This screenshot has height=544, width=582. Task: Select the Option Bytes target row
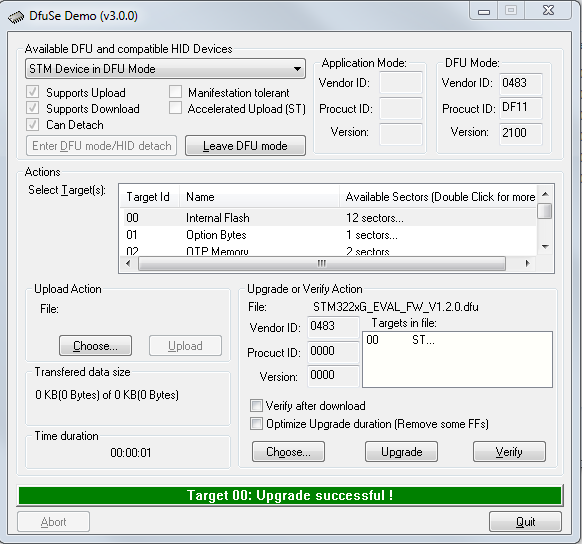pyautogui.click(x=329, y=235)
